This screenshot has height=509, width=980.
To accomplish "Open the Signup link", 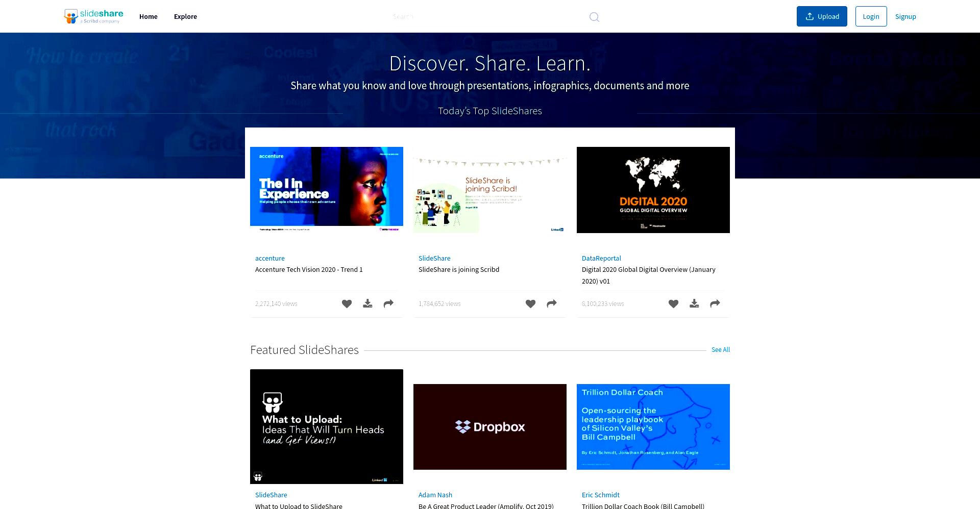I will (905, 16).
